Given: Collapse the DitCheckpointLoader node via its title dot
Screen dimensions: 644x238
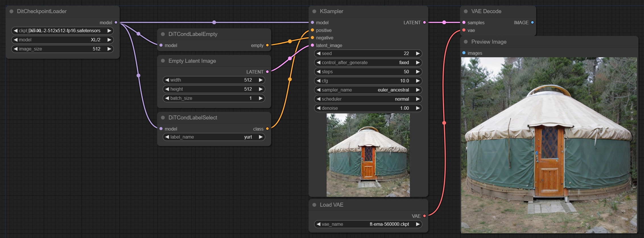Looking at the screenshot, I should point(12,11).
